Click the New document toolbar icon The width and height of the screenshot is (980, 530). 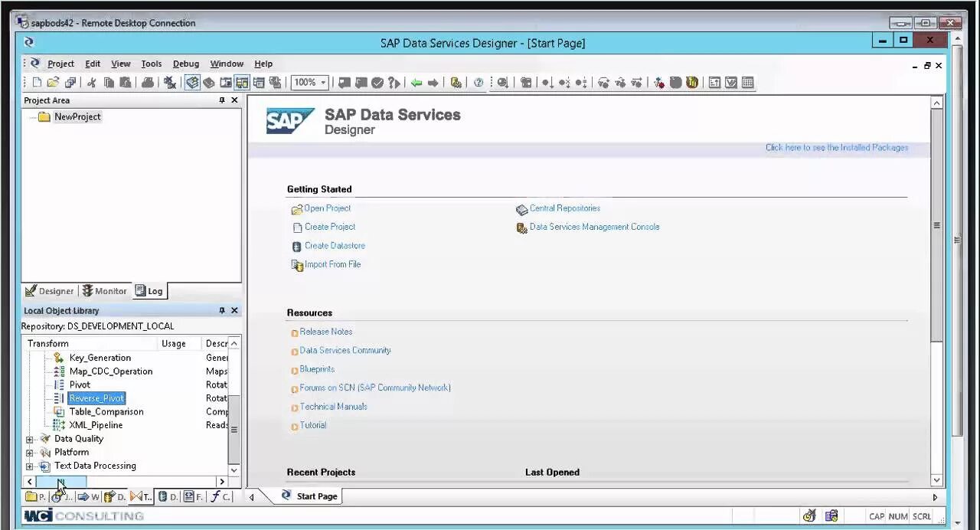(x=37, y=83)
